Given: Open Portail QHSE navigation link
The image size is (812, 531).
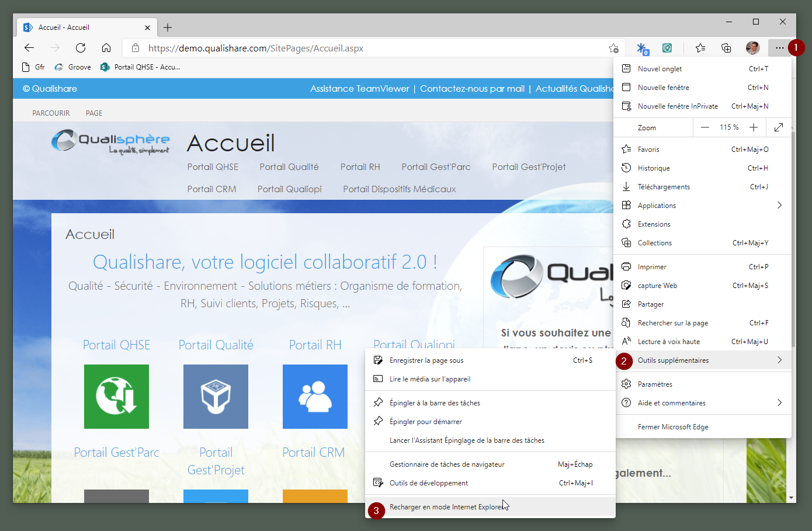Looking at the screenshot, I should [213, 167].
